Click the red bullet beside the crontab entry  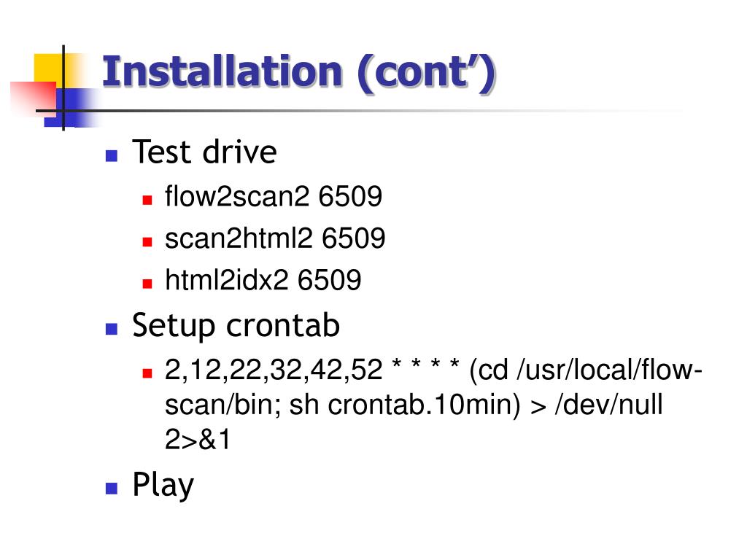point(147,373)
